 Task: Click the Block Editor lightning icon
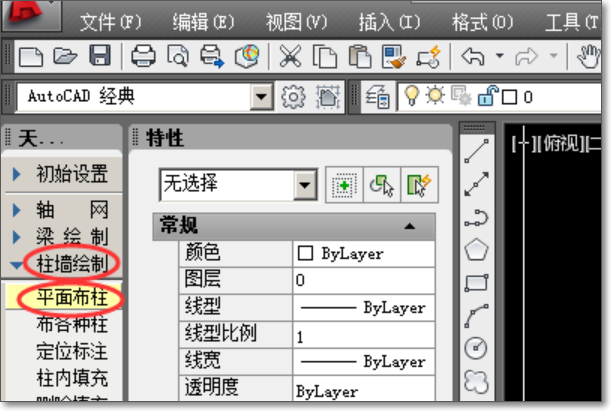[x=429, y=57]
